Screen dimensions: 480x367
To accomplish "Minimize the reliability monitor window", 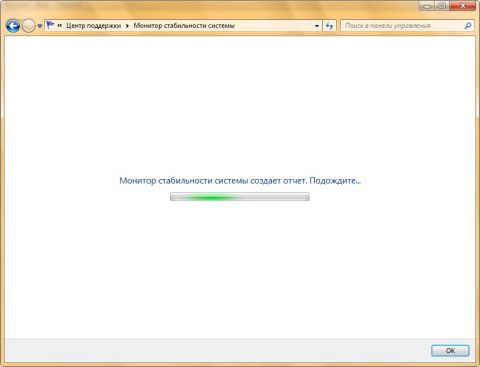I will pyautogui.click(x=427, y=6).
